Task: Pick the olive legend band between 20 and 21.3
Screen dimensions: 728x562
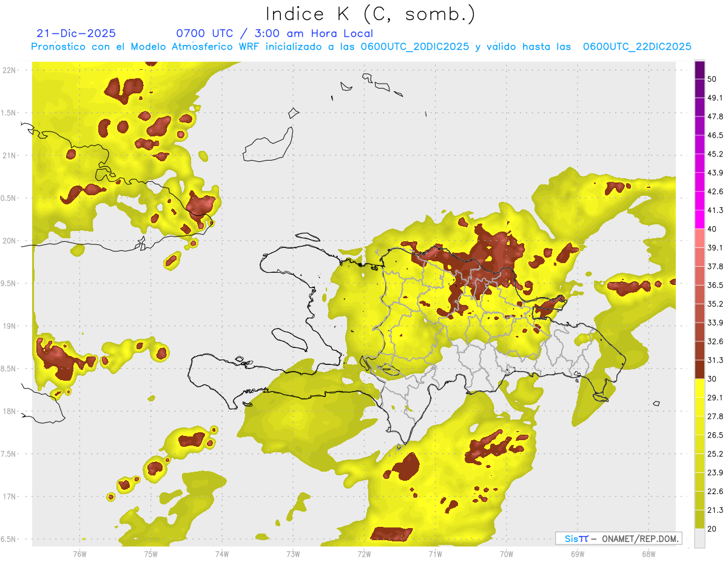Action: pyautogui.click(x=699, y=520)
